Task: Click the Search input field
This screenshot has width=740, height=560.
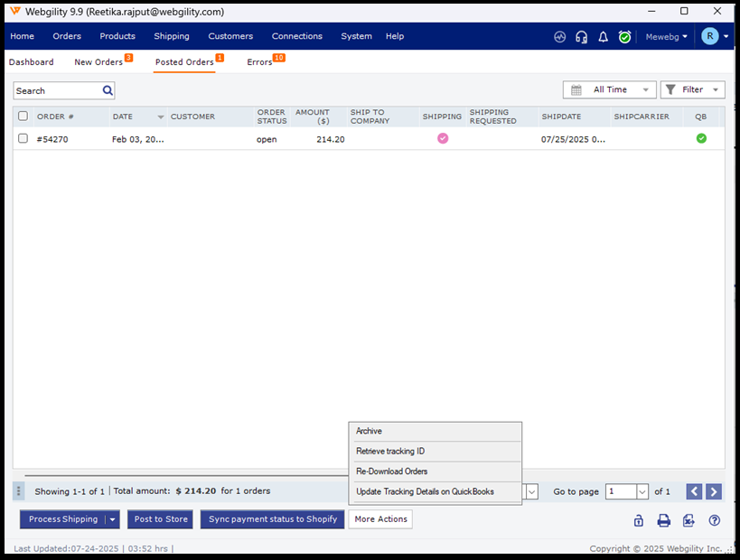Action: point(56,90)
